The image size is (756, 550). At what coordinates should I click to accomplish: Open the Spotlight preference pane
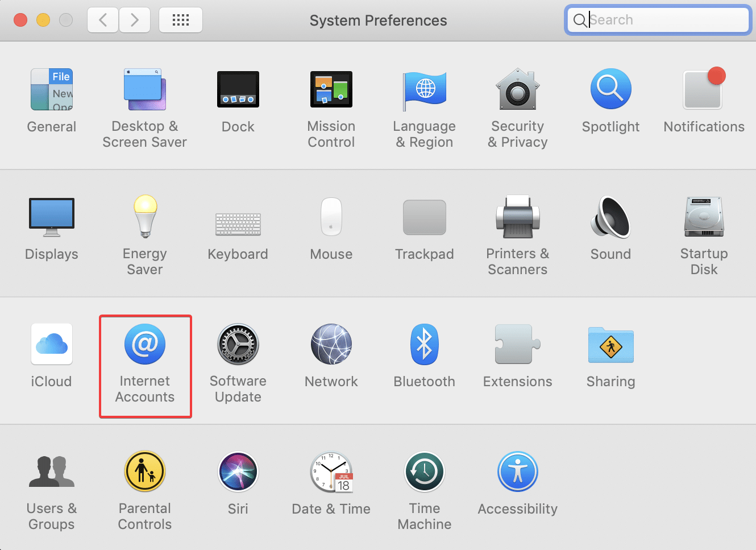tap(610, 101)
